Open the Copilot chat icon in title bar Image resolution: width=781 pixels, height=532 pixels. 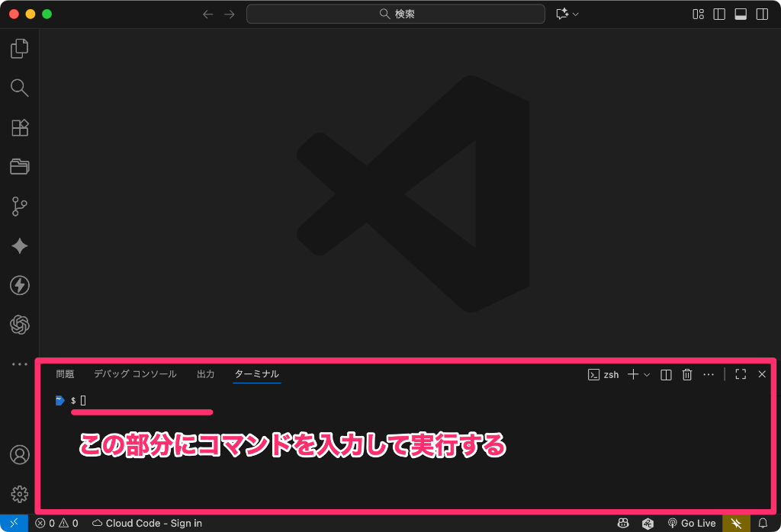point(562,14)
